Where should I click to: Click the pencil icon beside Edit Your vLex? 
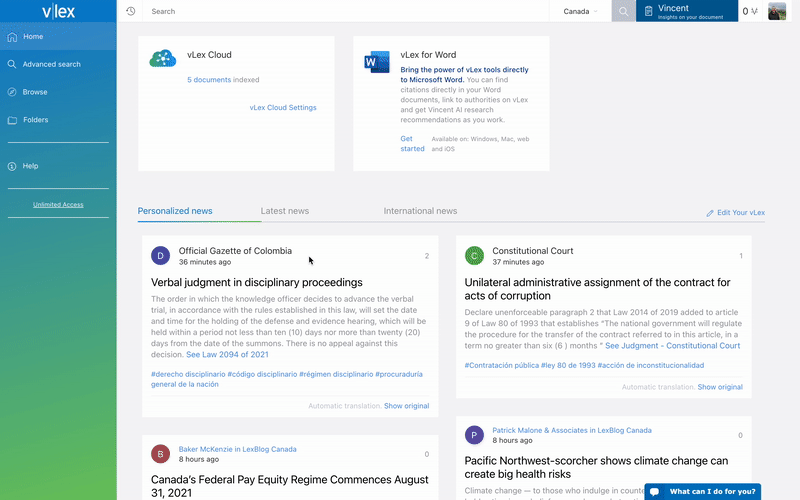point(710,213)
